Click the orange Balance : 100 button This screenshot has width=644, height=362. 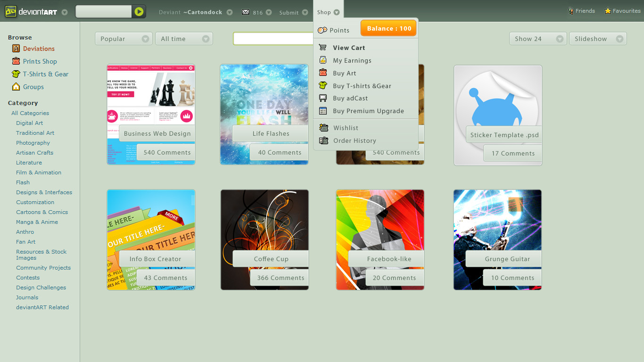tap(388, 28)
